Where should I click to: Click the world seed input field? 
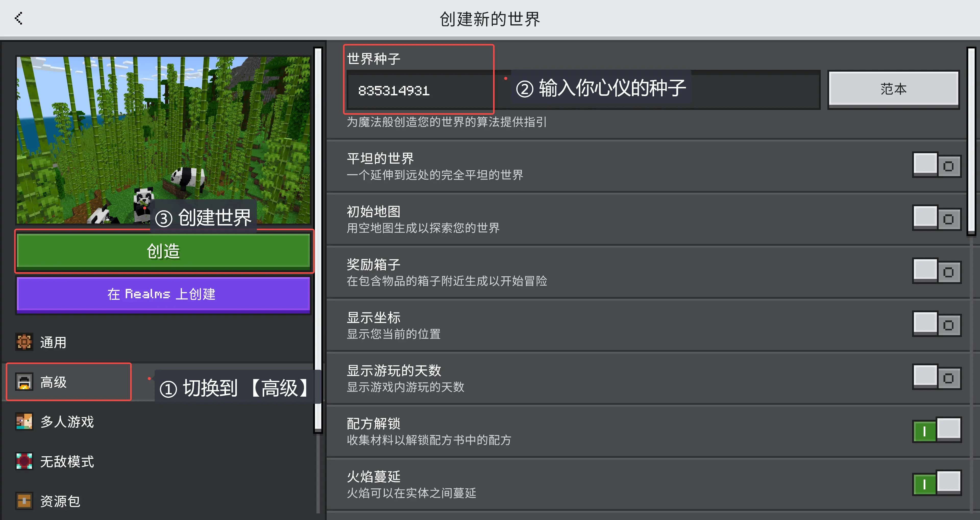(x=583, y=90)
